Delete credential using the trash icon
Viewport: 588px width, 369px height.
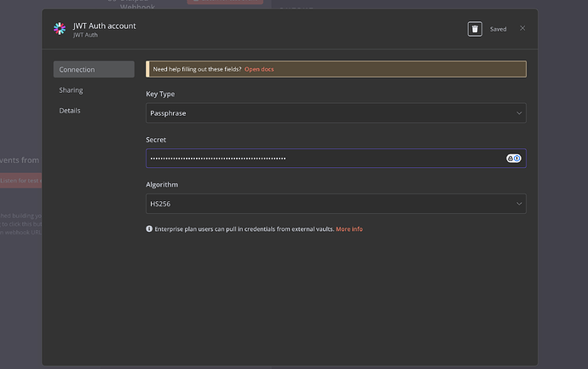coord(475,29)
